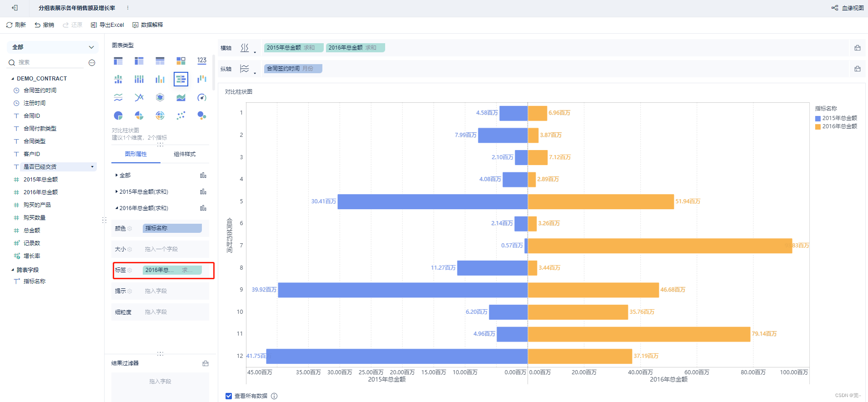This screenshot has width=868, height=402.
Task: Open the 数据解释 data explanation
Action: (x=148, y=25)
